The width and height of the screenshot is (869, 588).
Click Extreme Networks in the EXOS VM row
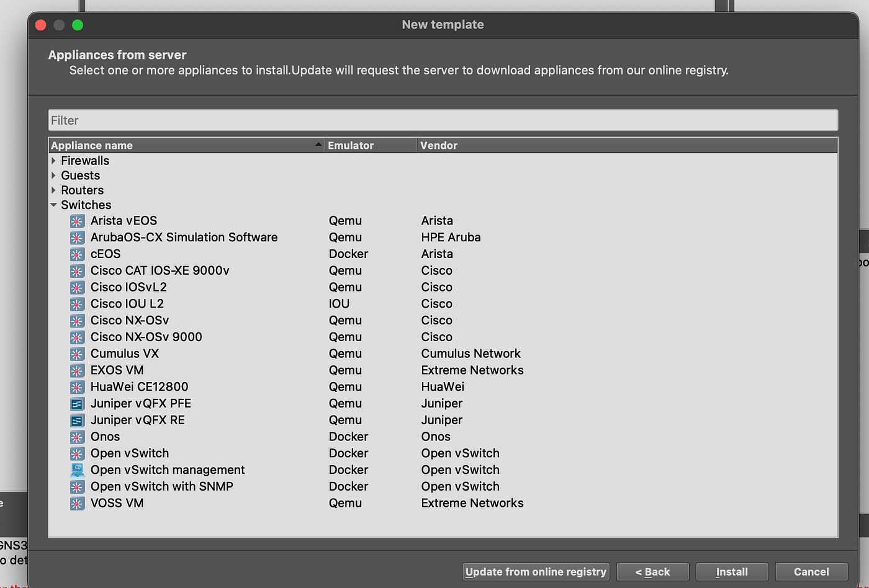[x=472, y=370]
